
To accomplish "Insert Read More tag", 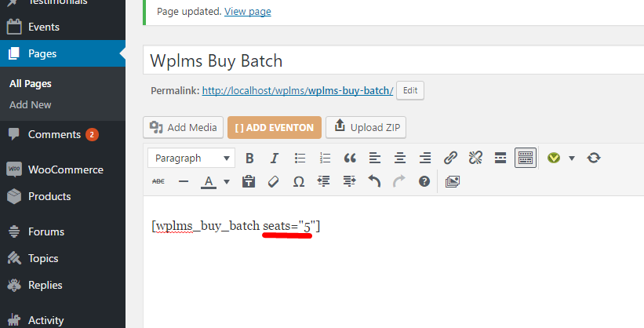I will 500,158.
